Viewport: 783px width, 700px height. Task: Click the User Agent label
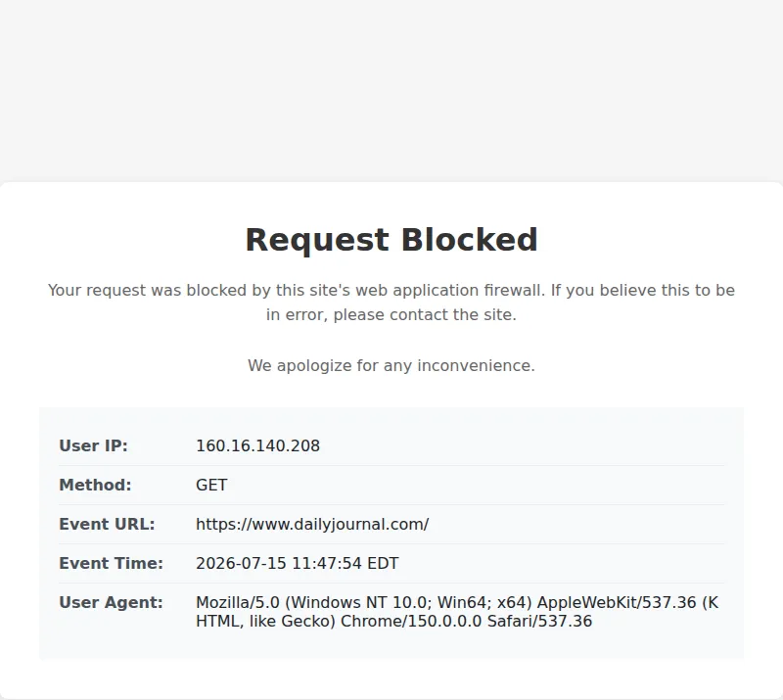111,602
